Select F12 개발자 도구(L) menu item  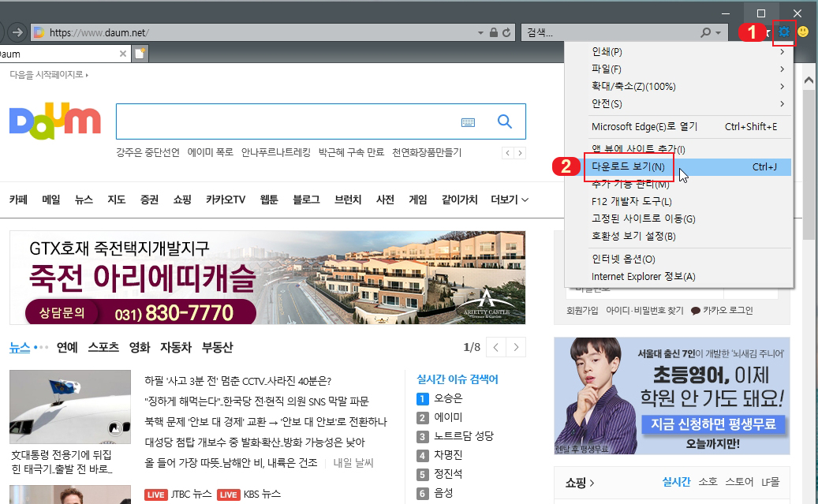click(x=678, y=201)
